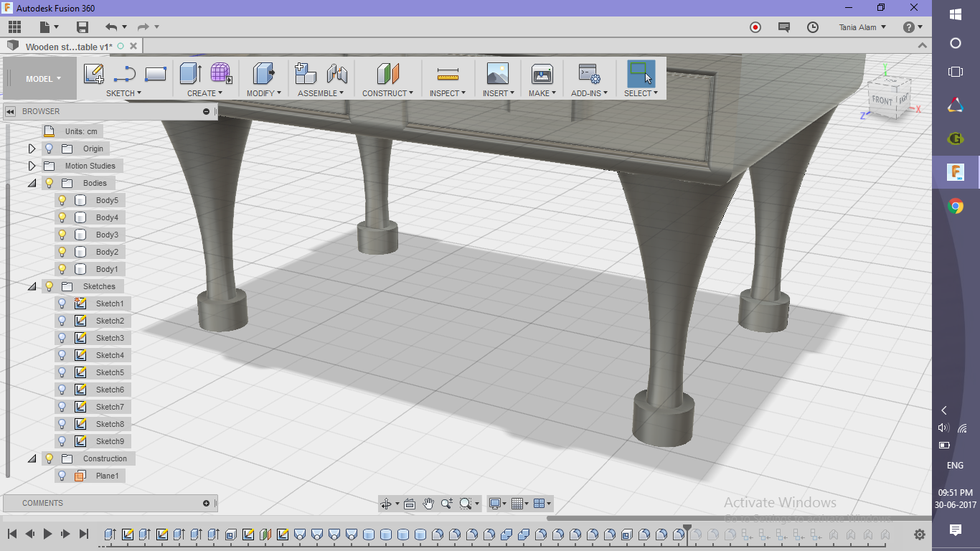The image size is (980, 551).
Task: Select the New Component icon
Action: [306, 74]
